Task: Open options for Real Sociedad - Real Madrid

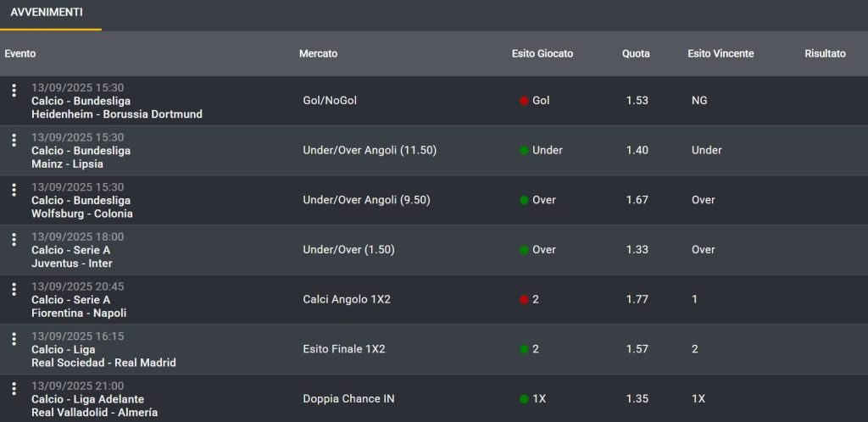Action: click(x=14, y=339)
